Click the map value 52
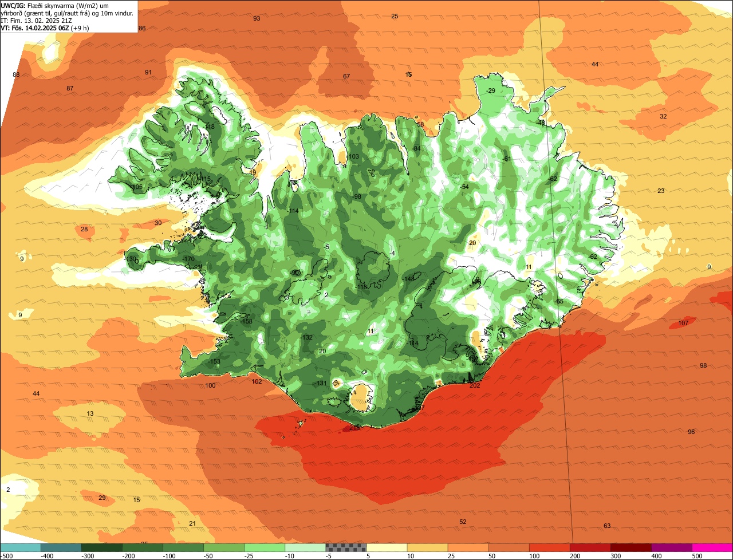This screenshot has width=733, height=560. click(463, 522)
